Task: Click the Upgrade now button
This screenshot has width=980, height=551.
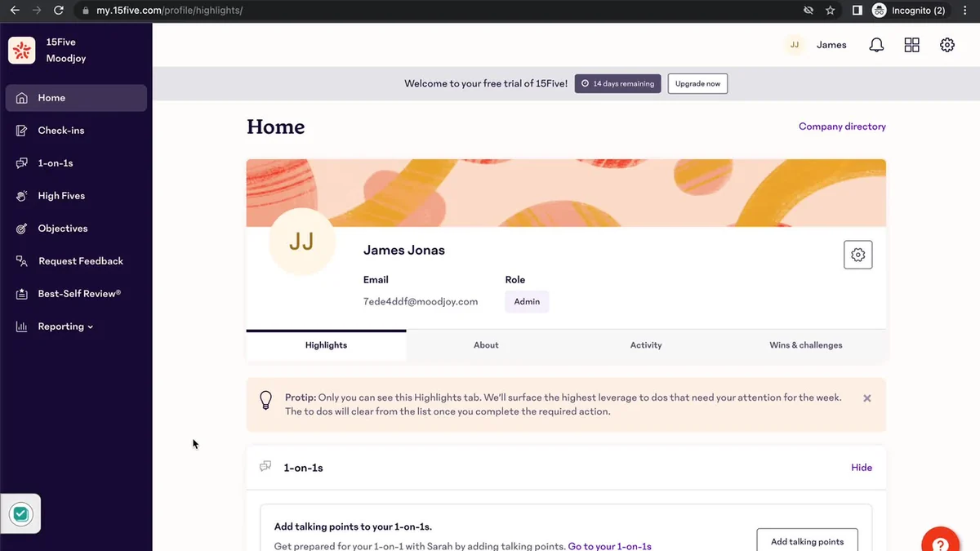Action: (697, 83)
